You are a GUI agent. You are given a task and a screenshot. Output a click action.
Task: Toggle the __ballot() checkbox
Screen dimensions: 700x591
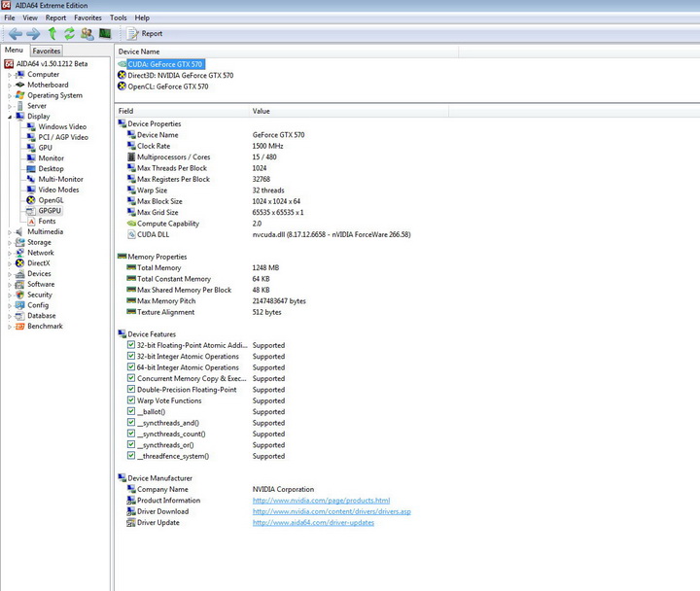pyautogui.click(x=131, y=411)
